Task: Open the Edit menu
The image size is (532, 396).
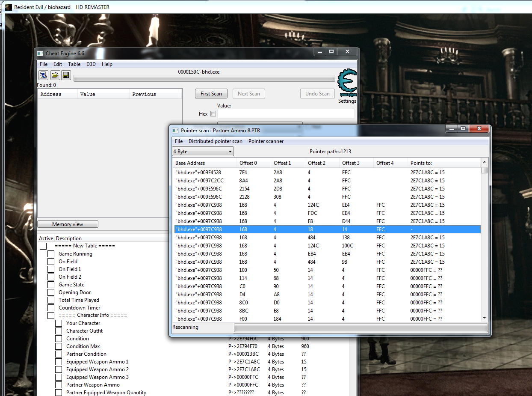Action: (x=58, y=64)
